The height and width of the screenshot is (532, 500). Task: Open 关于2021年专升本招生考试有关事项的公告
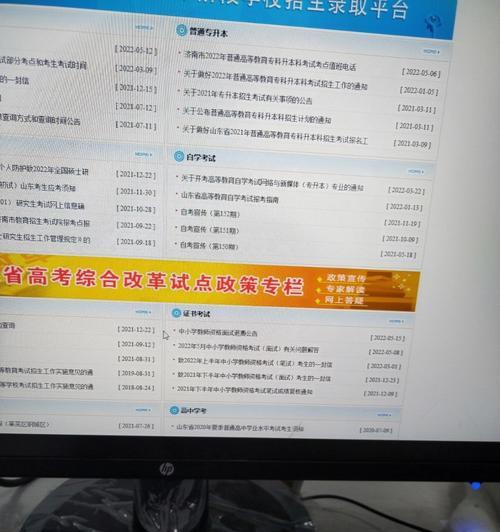(248, 96)
